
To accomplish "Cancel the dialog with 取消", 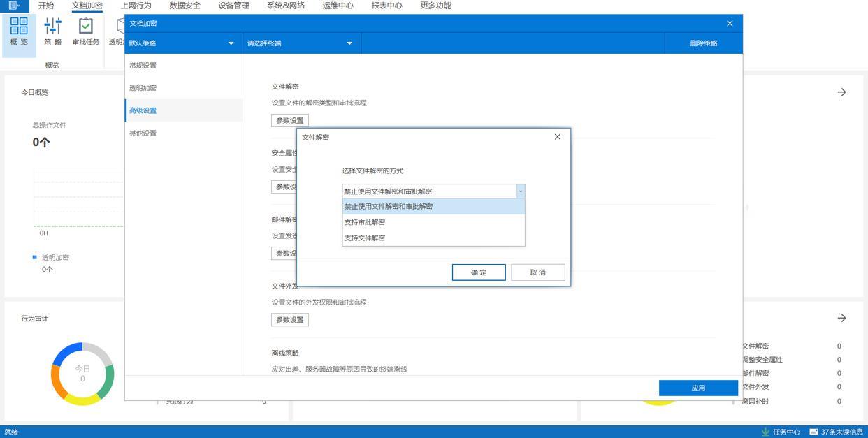I will point(538,272).
